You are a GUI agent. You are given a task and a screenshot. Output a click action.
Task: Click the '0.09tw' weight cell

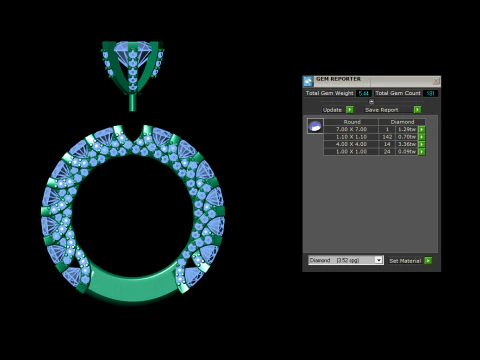point(407,152)
